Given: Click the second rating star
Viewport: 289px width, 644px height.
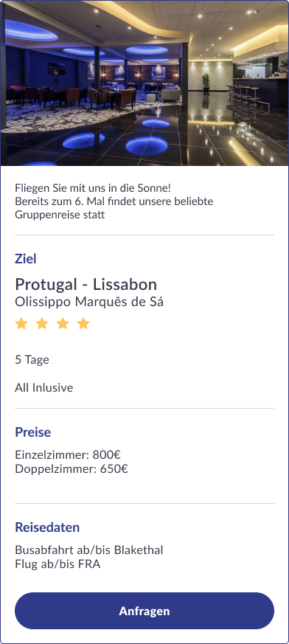Looking at the screenshot, I should (42, 324).
